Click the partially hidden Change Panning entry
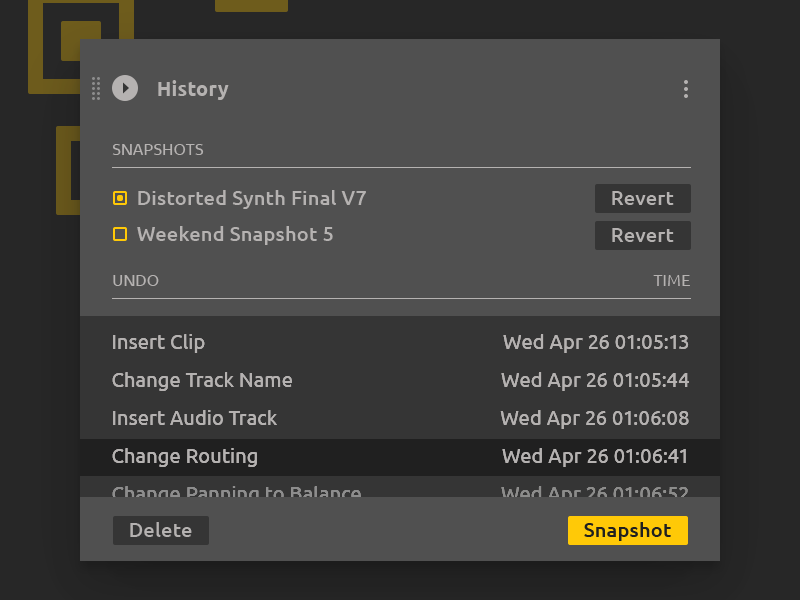 pyautogui.click(x=236, y=491)
